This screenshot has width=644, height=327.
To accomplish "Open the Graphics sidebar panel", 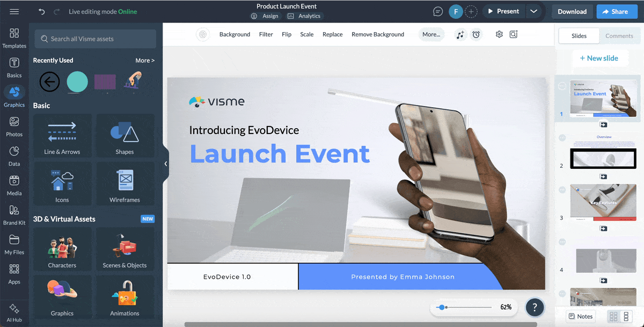I will coord(14,96).
